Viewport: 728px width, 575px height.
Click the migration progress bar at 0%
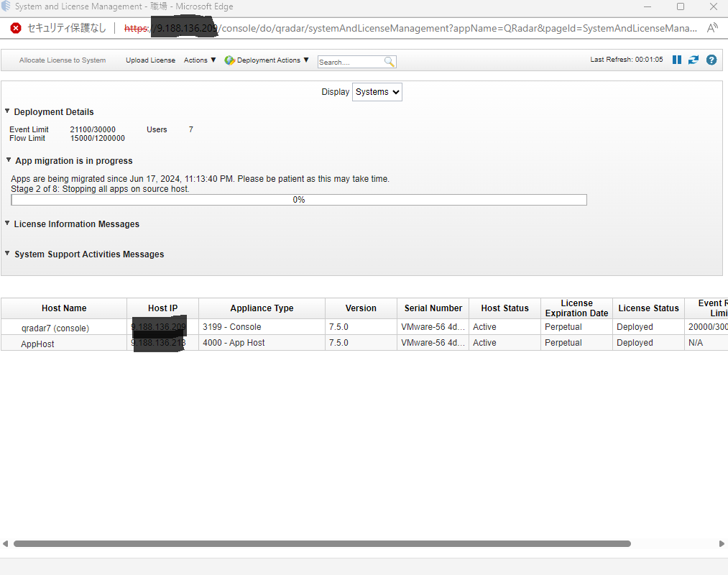tap(299, 200)
